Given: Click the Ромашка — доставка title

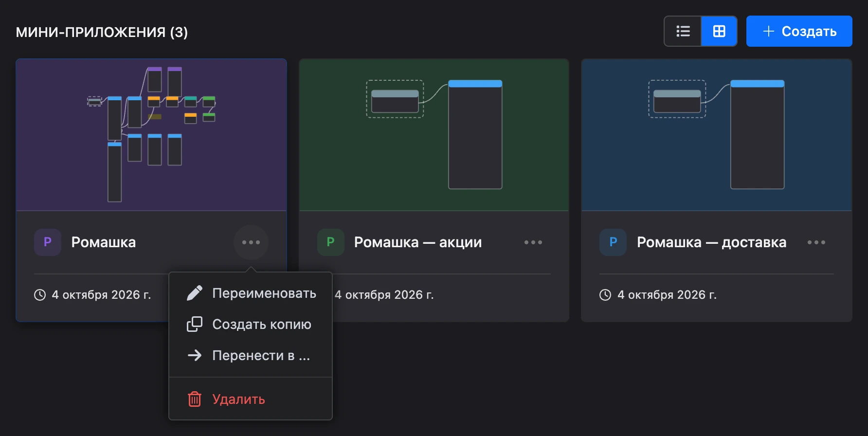Looking at the screenshot, I should click(x=712, y=242).
